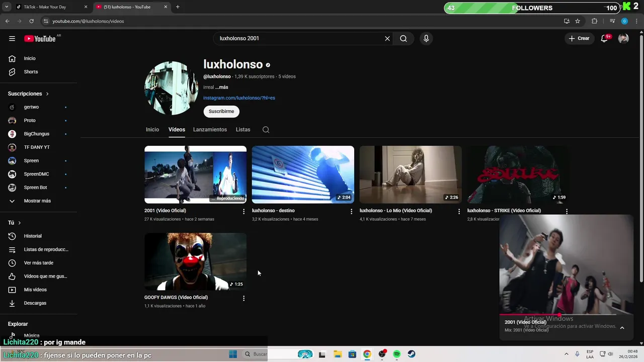Screen dimensions: 644x362
Task: Open Ver más tarde in sidebar
Action: [38, 263]
